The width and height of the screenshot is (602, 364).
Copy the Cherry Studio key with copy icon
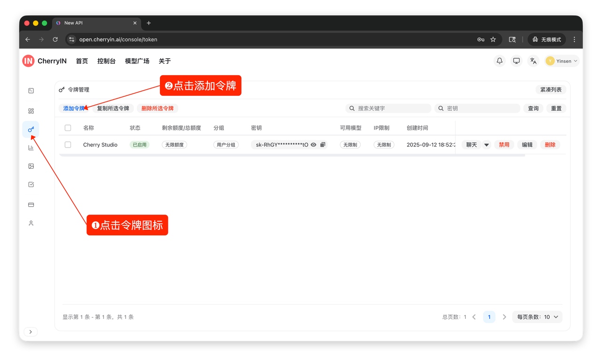(323, 145)
